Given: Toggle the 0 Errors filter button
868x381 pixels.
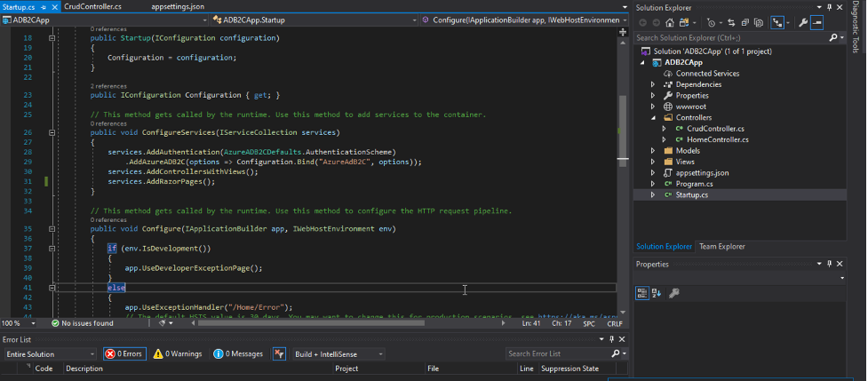Looking at the screenshot, I should [123, 353].
